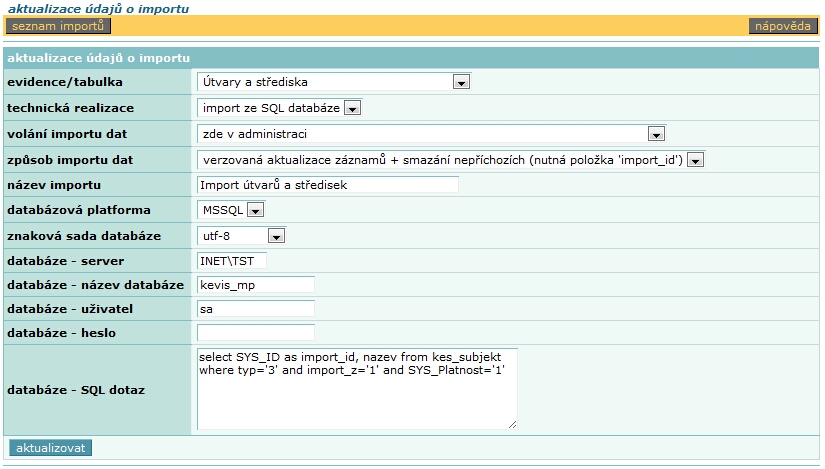This screenshot has height=469, width=825.
Task: Click the italic page title 'aktualizace údajů o importu'
Action: point(98,8)
